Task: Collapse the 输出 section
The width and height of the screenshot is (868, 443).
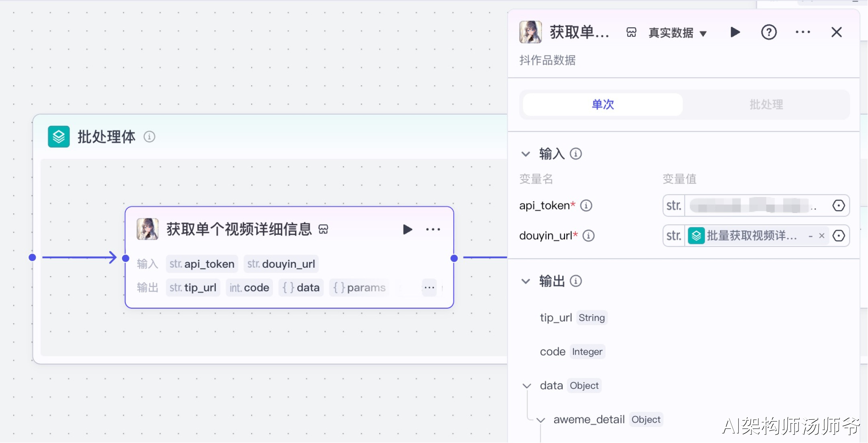Action: (526, 281)
